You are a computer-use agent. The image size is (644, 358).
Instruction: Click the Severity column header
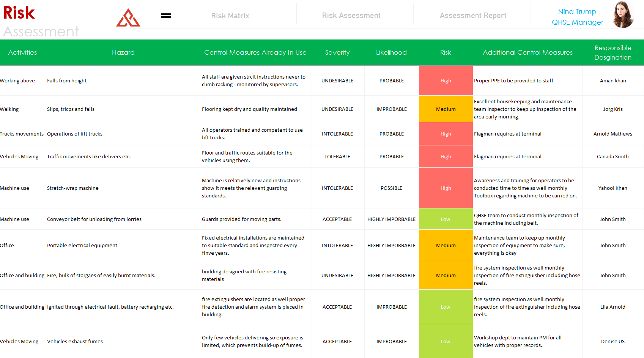pos(337,52)
